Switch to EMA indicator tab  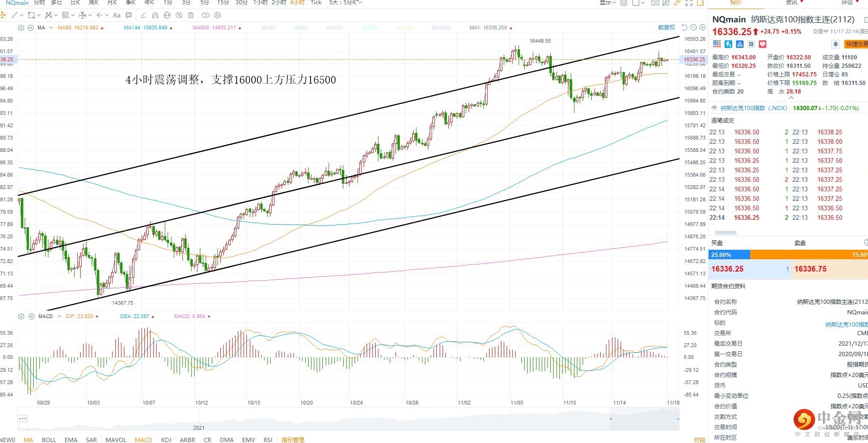click(71, 440)
